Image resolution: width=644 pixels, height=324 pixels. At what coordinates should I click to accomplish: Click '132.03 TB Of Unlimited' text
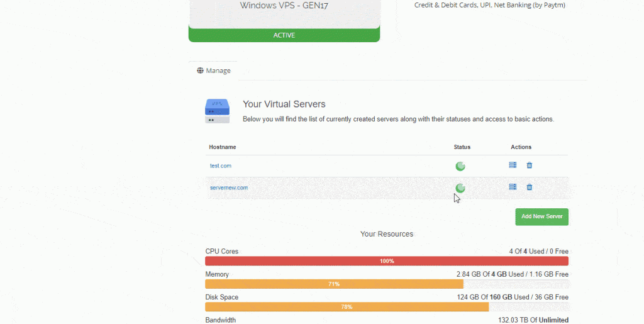tap(533, 320)
